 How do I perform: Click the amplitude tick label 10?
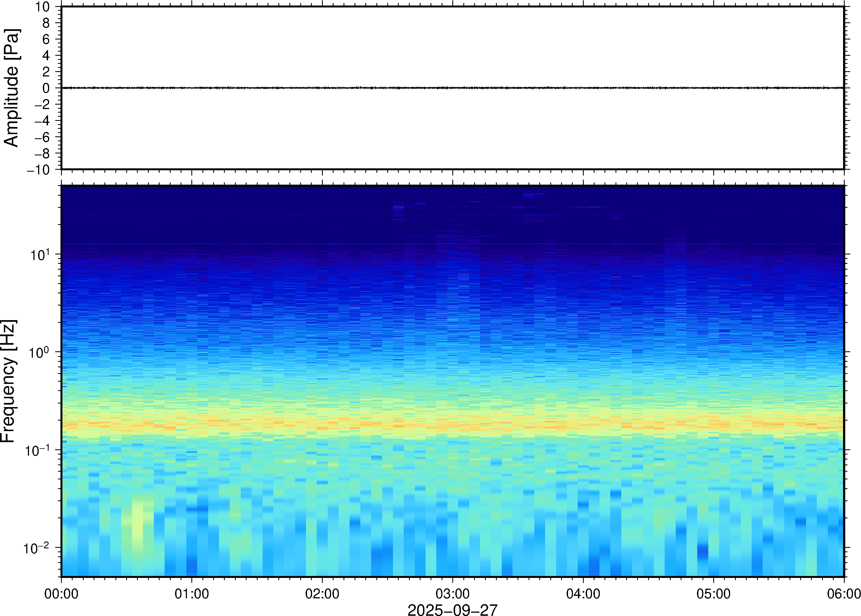click(x=43, y=6)
